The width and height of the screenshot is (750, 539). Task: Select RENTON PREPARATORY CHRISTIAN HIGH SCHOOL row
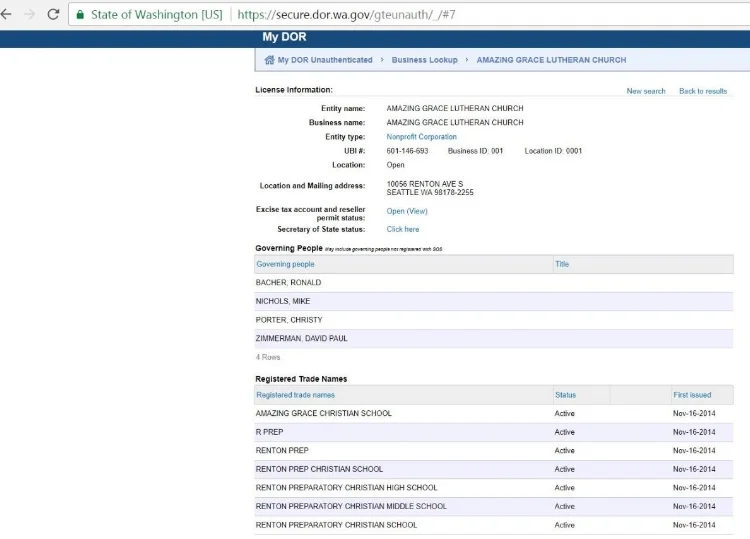(x=494, y=488)
